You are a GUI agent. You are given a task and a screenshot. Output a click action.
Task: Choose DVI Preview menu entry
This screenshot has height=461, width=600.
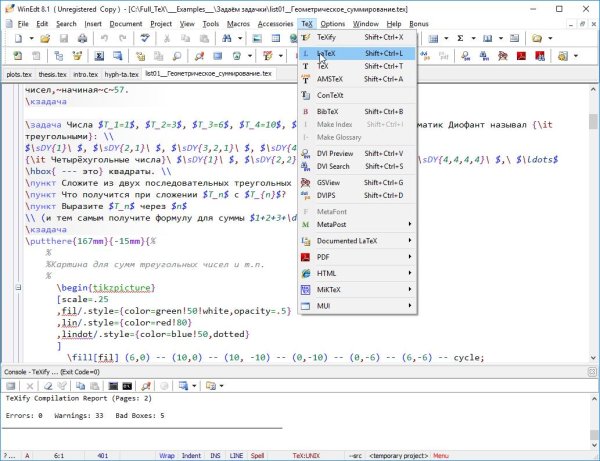pyautogui.click(x=357, y=153)
